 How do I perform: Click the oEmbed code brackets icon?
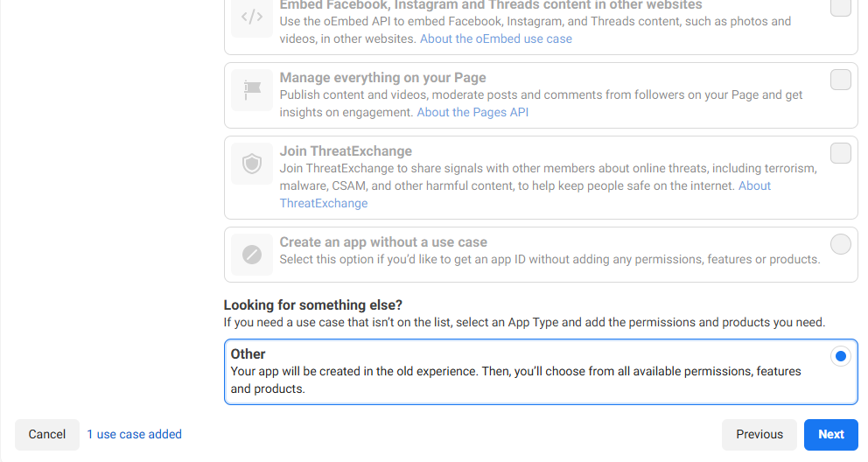pyautogui.click(x=252, y=17)
